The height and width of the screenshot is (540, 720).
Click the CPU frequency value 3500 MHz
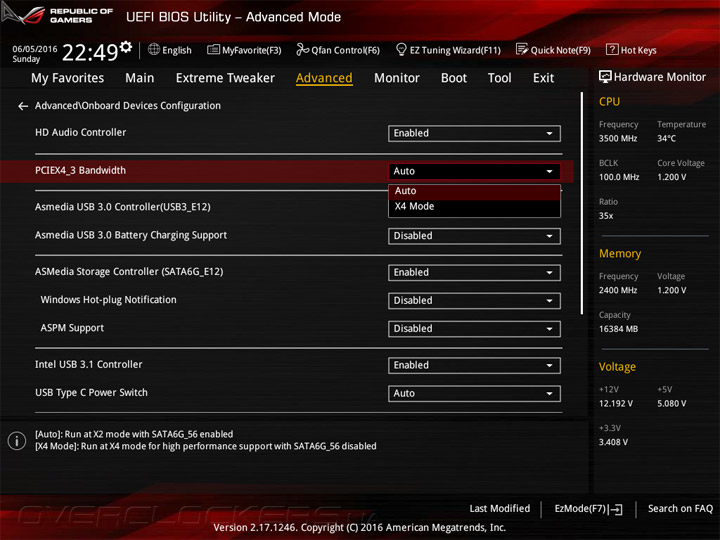pos(618,139)
